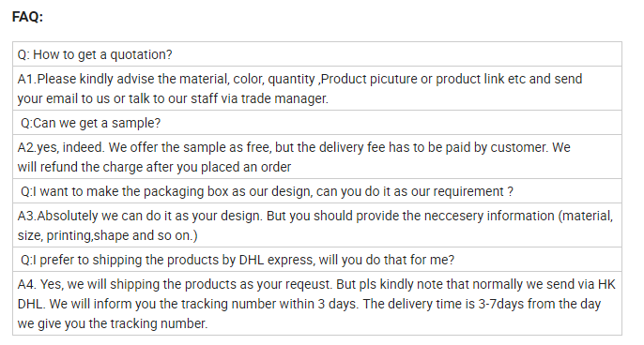Click the last line 'we give you the tracking number.'
The height and width of the screenshot is (345, 644).
pos(113,323)
